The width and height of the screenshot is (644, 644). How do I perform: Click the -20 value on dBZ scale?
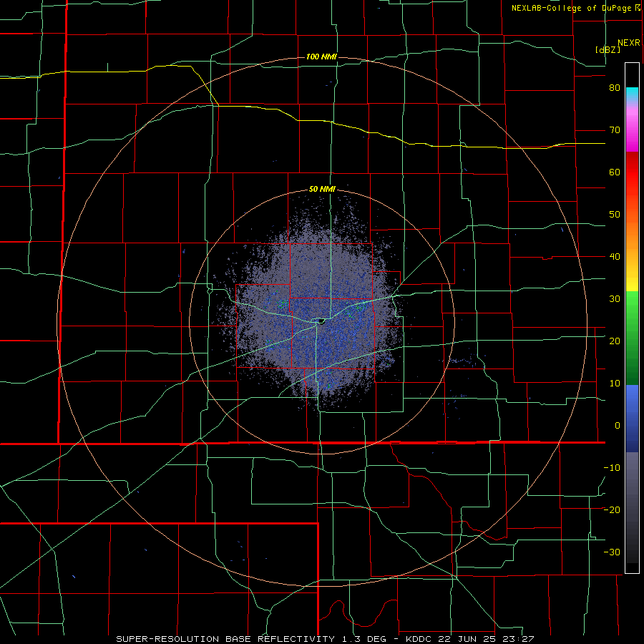coord(612,509)
